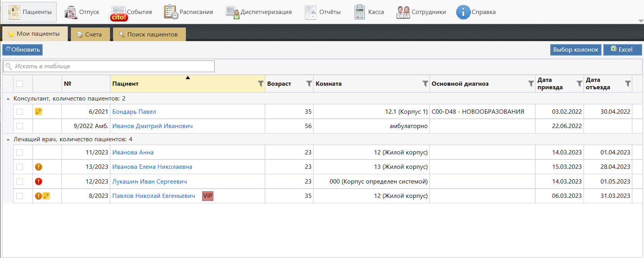The image size is (644, 258).
Task: Open the Касса calculator icon
Action: [x=359, y=12]
